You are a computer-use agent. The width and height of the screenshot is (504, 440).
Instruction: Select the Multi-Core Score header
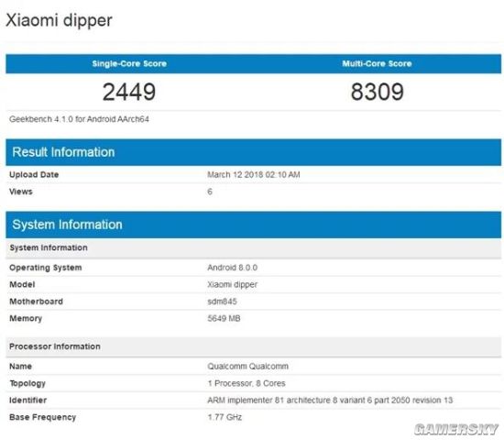(377, 63)
